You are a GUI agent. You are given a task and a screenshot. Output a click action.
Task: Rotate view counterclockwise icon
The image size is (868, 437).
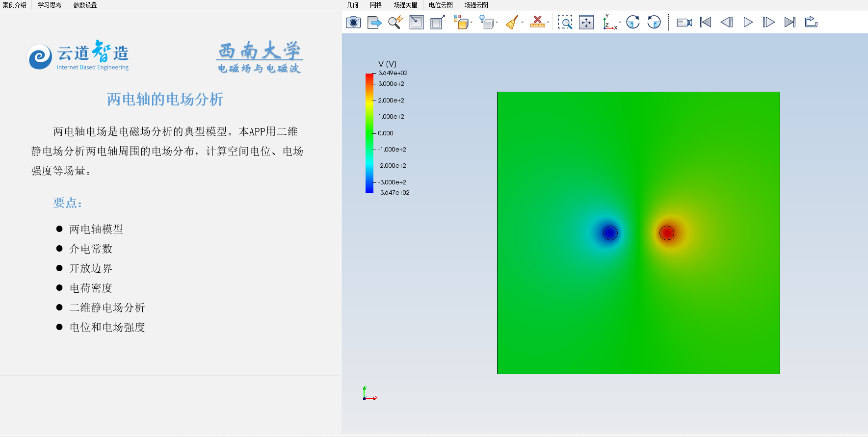(654, 22)
